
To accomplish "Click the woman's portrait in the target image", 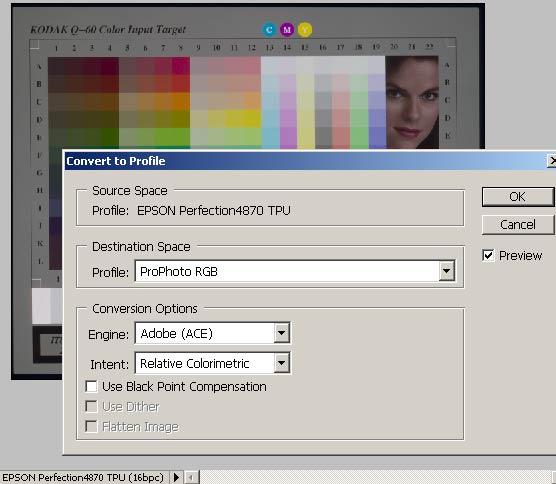I will click(x=412, y=102).
